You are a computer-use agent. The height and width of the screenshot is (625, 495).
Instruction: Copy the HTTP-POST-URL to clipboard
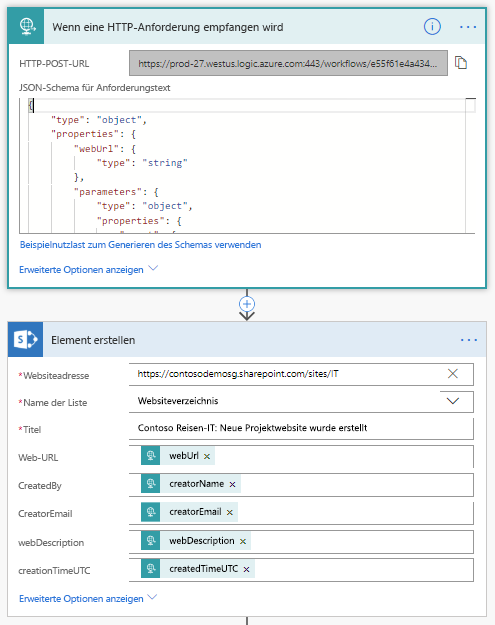[x=461, y=63]
